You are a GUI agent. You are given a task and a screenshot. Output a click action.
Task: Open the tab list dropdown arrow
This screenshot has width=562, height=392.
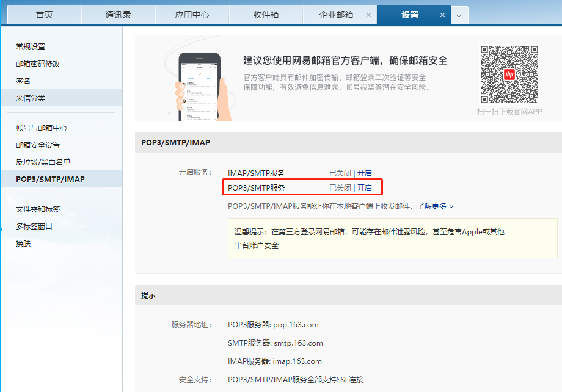[x=459, y=15]
